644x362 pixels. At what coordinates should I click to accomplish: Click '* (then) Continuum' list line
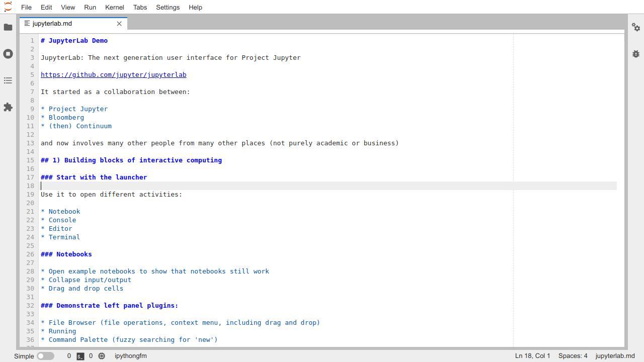coord(76,126)
